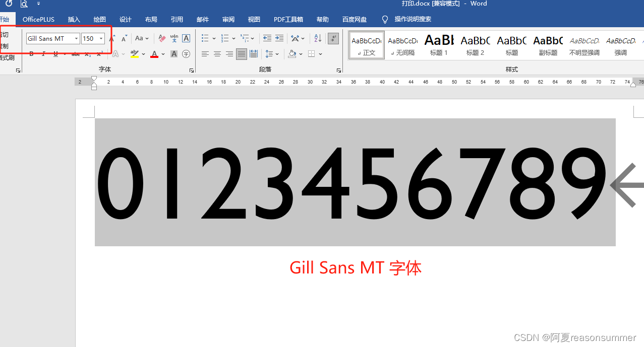Screen dimensions: 644x347
Task: Toggle character shading (gray A)
Action: pyautogui.click(x=174, y=54)
